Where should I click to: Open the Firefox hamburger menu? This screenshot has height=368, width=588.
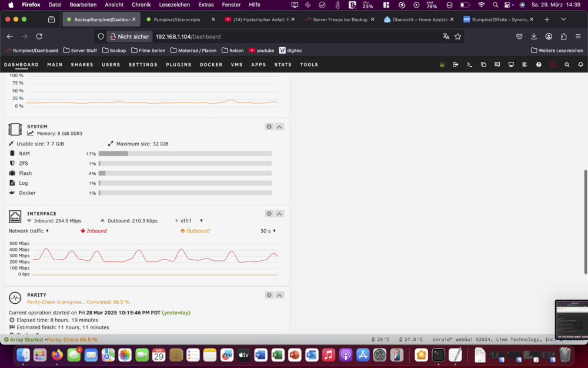tap(578, 37)
